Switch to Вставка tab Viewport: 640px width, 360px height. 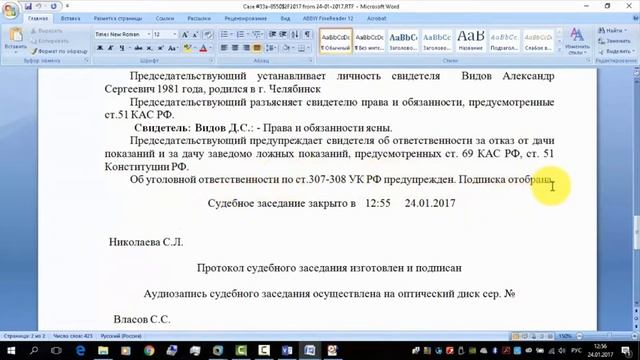pyautogui.click(x=70, y=18)
